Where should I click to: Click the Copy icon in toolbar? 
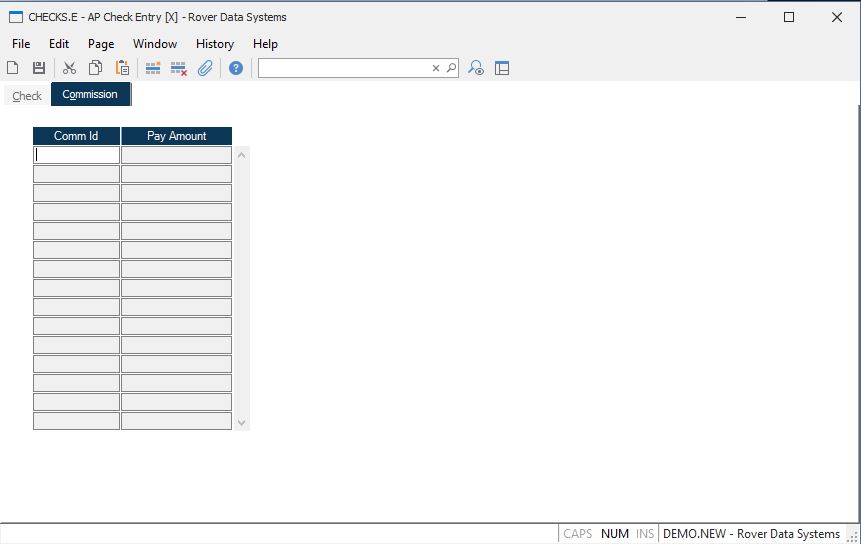point(95,68)
